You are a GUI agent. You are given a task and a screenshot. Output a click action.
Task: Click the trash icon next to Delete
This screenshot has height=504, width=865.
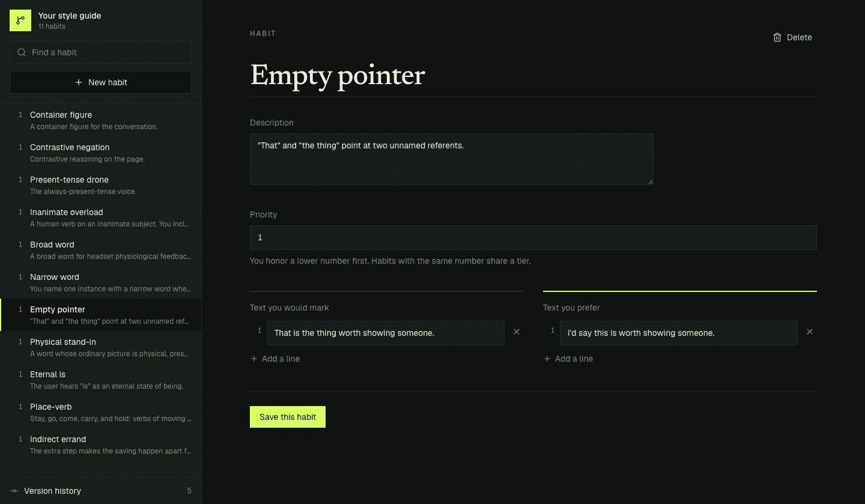pos(777,37)
